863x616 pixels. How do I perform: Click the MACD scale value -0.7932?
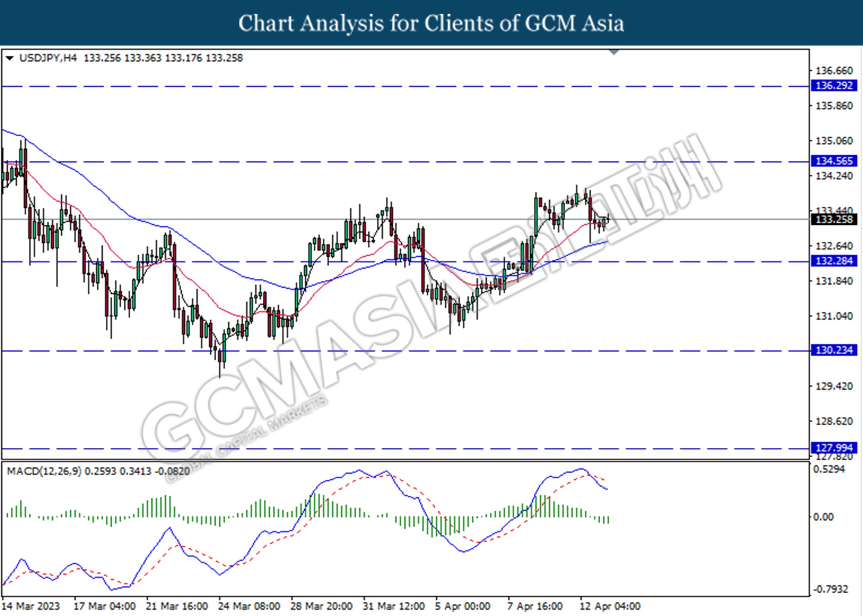coord(831,589)
